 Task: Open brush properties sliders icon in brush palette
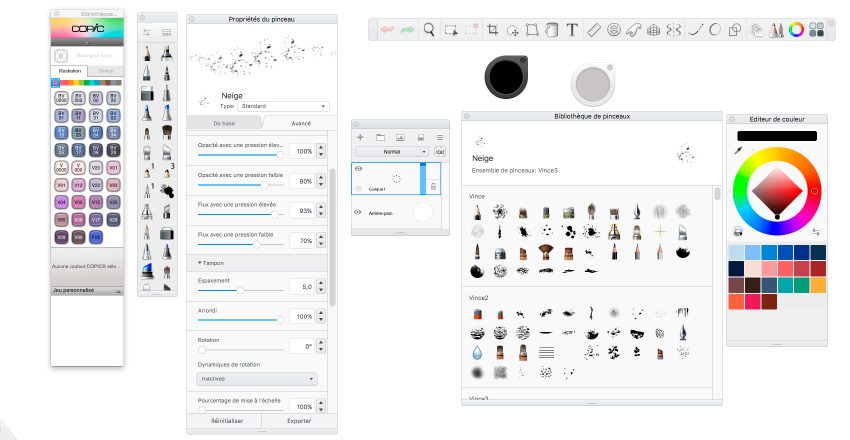click(146, 33)
